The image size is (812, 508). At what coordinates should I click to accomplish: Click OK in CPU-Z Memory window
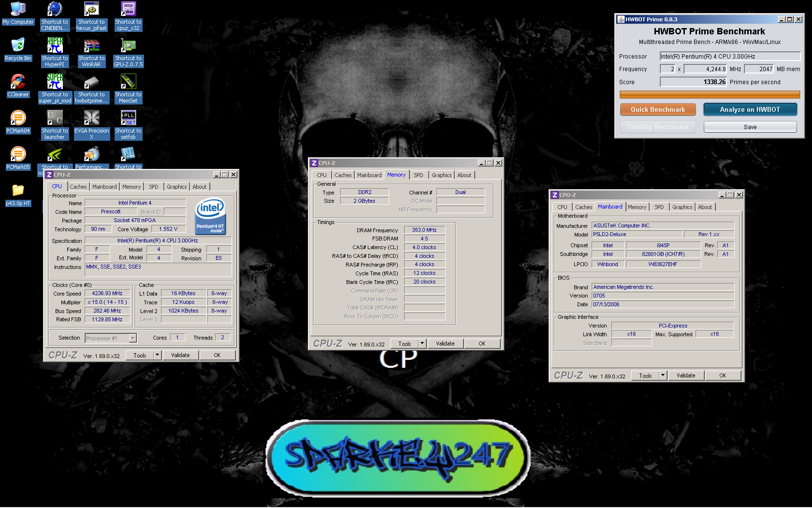click(482, 344)
